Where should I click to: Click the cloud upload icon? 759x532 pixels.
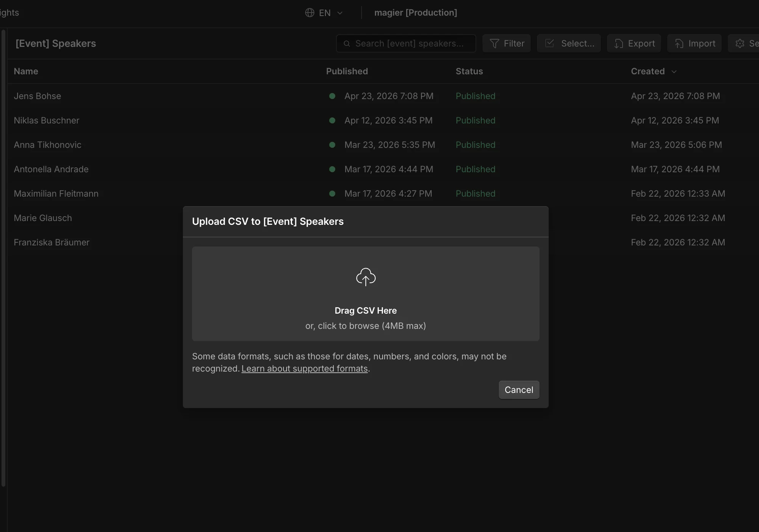[366, 277]
